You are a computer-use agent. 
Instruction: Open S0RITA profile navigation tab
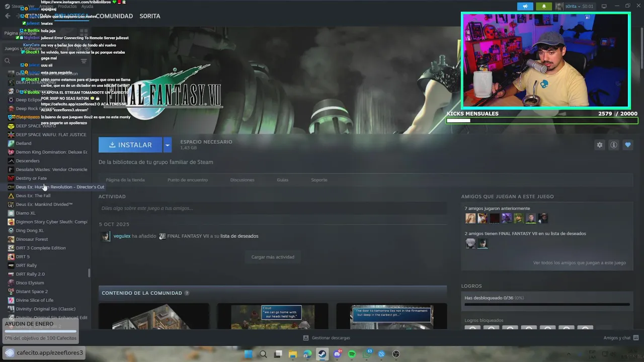pos(150,16)
